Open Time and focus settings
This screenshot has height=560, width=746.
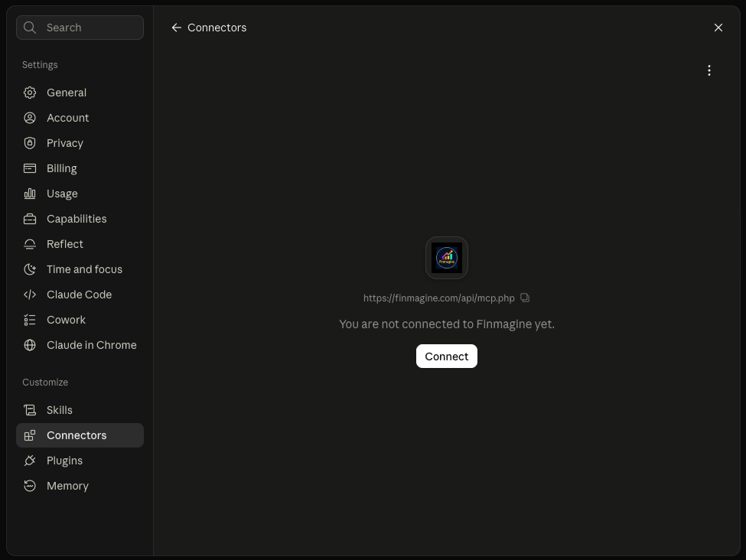[x=80, y=269]
